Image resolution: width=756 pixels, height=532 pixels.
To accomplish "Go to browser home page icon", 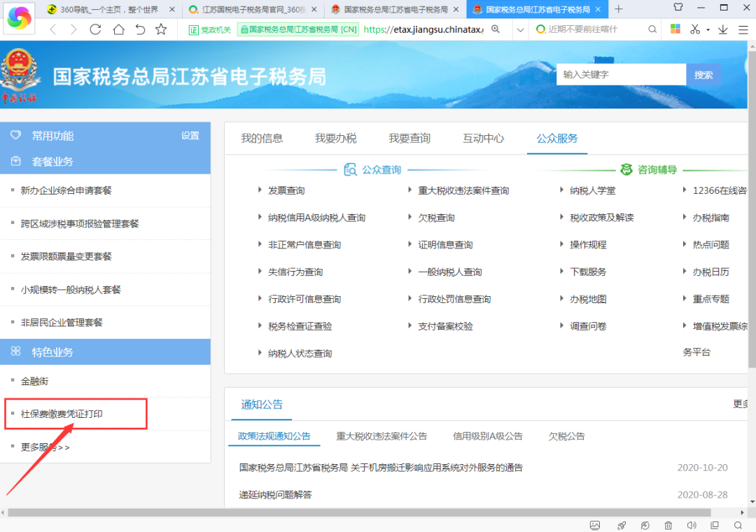I will pos(118,29).
